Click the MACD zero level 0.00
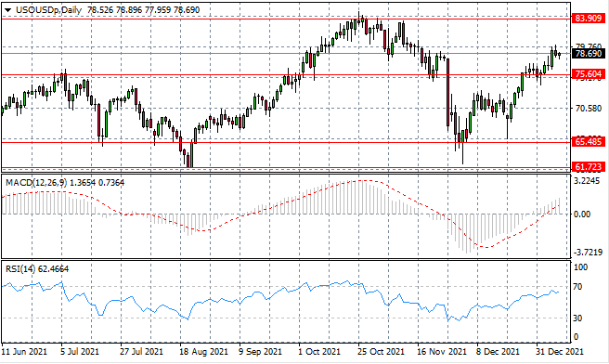 pos(582,214)
